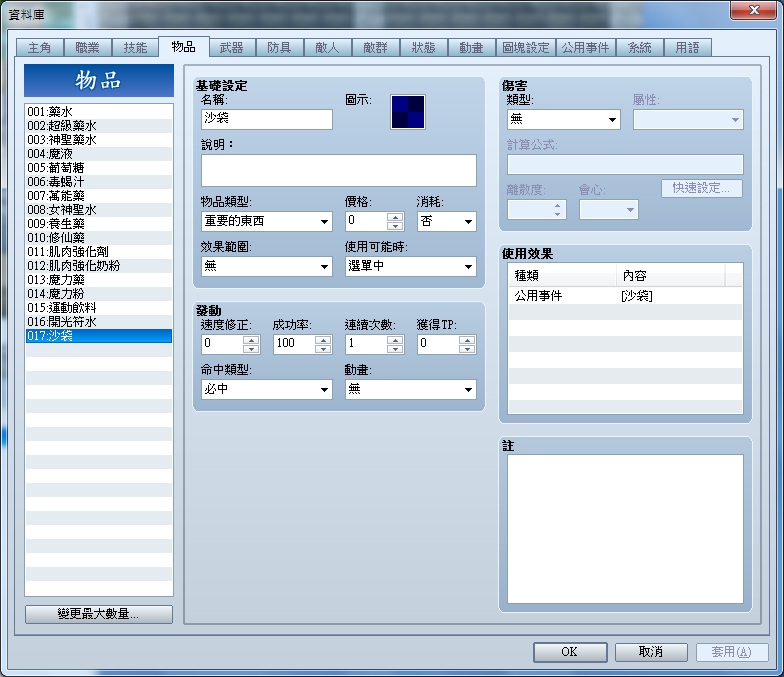This screenshot has height=677, width=784.
Task: Select item 014:魔力粉
Action: pyautogui.click(x=99, y=294)
